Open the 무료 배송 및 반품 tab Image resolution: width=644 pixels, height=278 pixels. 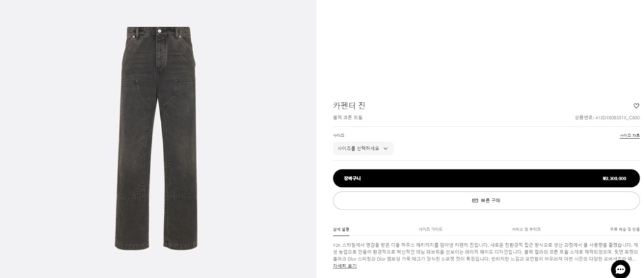point(625,230)
